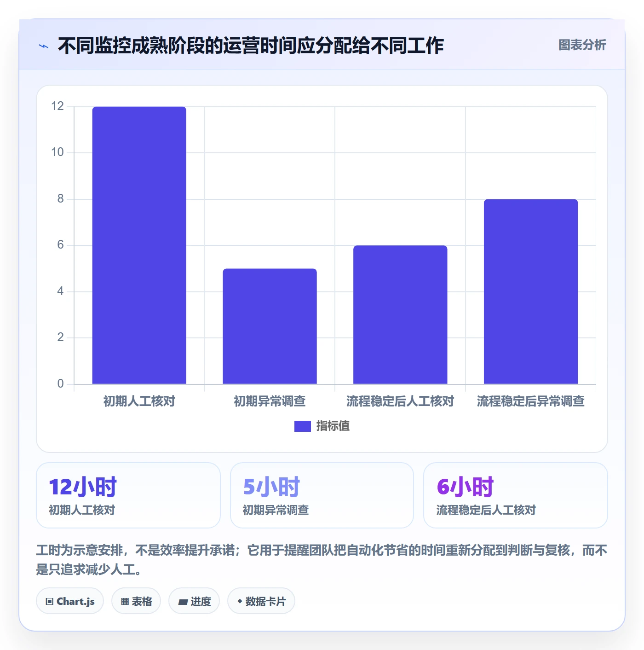The width and height of the screenshot is (644, 650).
Task: Click the 进度 tag pill
Action: pyautogui.click(x=194, y=601)
